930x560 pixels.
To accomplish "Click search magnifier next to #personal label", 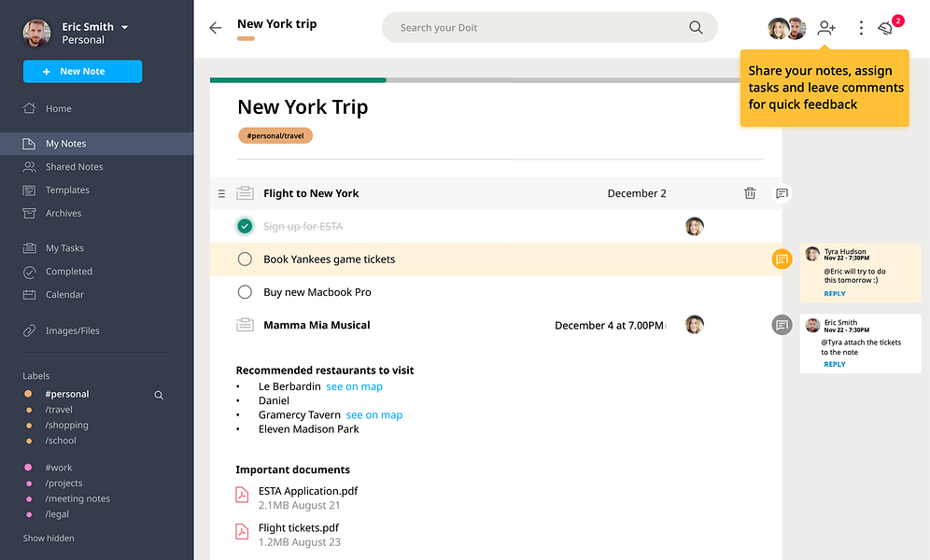I will tap(159, 395).
